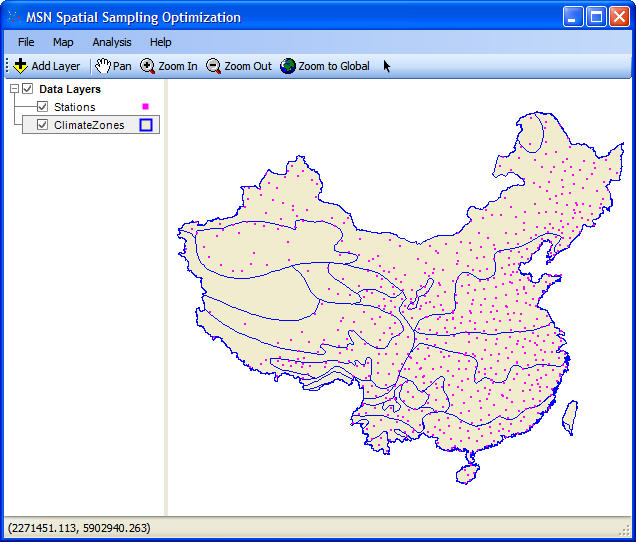
Task: Click the Add Layer plus icon
Action: pyautogui.click(x=20, y=66)
